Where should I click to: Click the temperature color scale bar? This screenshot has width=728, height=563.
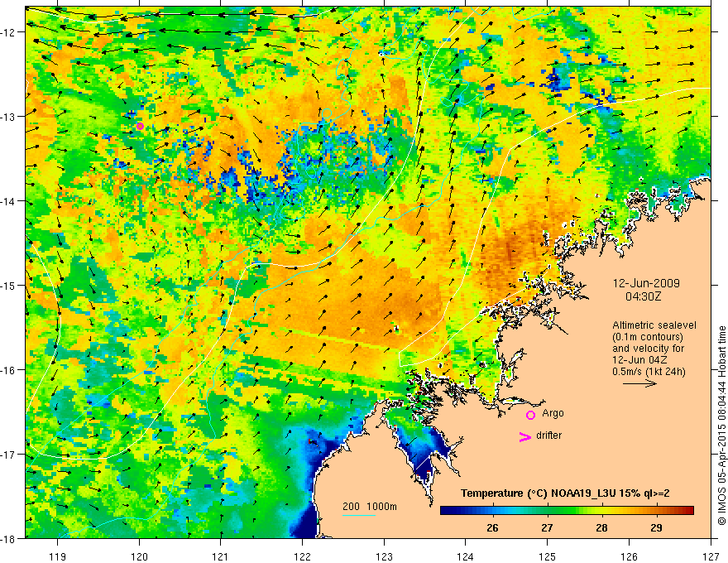[x=567, y=511]
